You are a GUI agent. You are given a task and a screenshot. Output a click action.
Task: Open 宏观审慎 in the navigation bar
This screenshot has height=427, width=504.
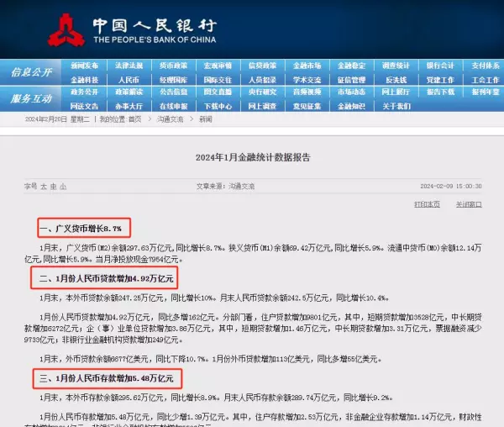[x=218, y=66]
